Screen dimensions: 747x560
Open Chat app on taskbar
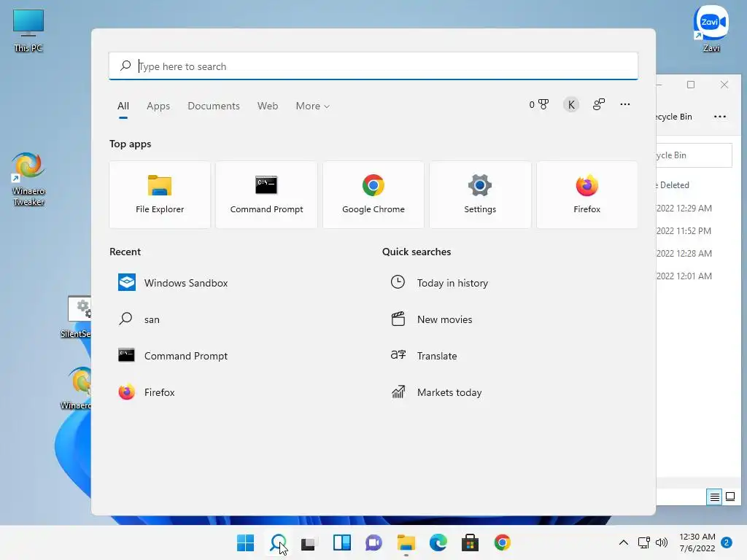coord(374,542)
